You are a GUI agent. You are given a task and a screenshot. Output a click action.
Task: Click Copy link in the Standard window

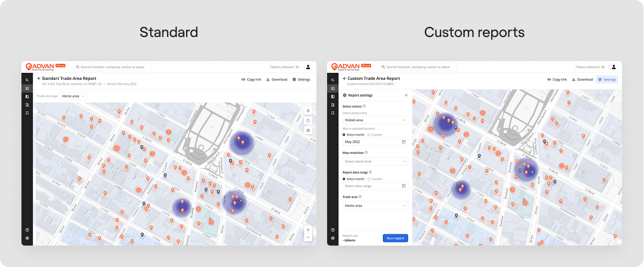point(251,79)
